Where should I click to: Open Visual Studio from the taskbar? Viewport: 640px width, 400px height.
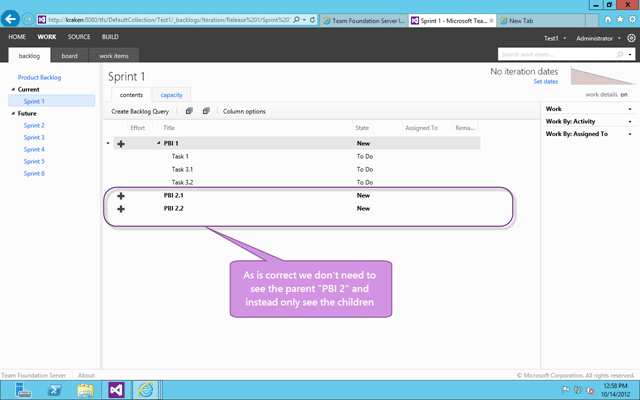[x=116, y=390]
